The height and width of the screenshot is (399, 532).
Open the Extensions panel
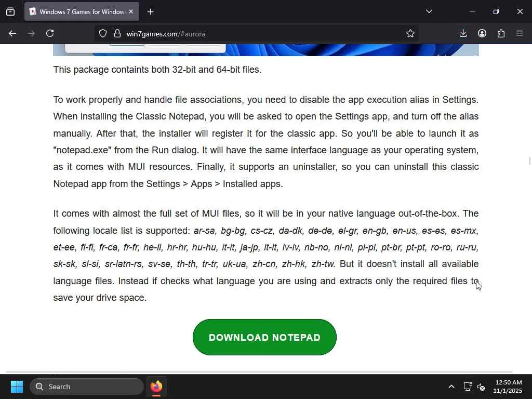tap(501, 33)
